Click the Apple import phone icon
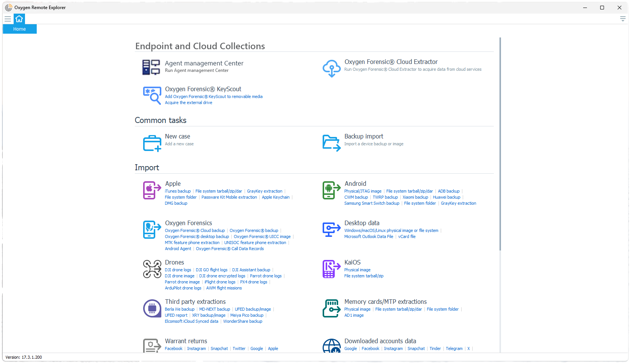632x364 pixels. click(x=151, y=190)
